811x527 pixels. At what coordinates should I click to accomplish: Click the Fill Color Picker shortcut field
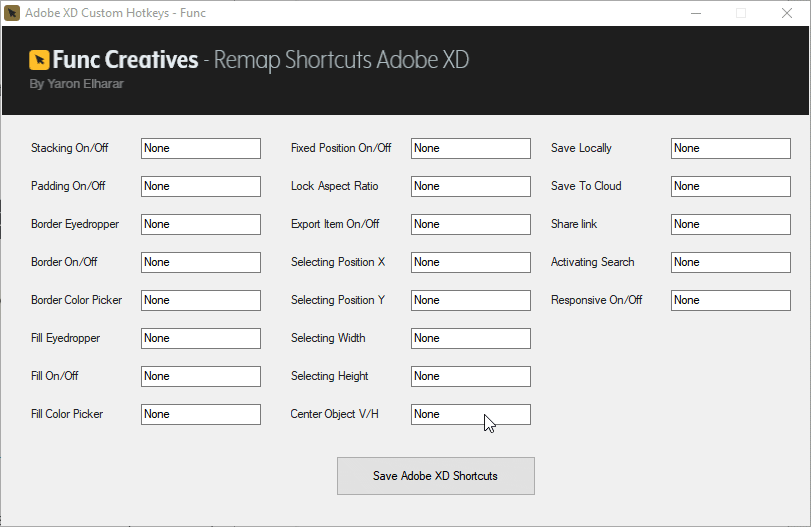click(201, 414)
